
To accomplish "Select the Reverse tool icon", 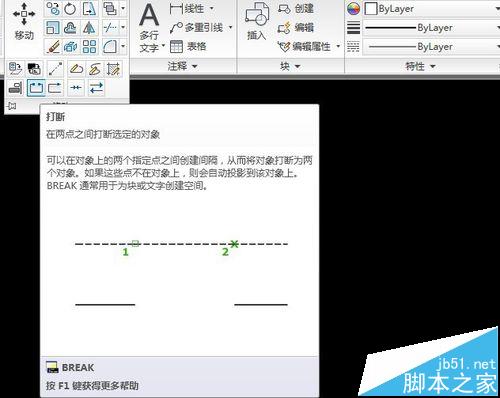I will coord(96,88).
